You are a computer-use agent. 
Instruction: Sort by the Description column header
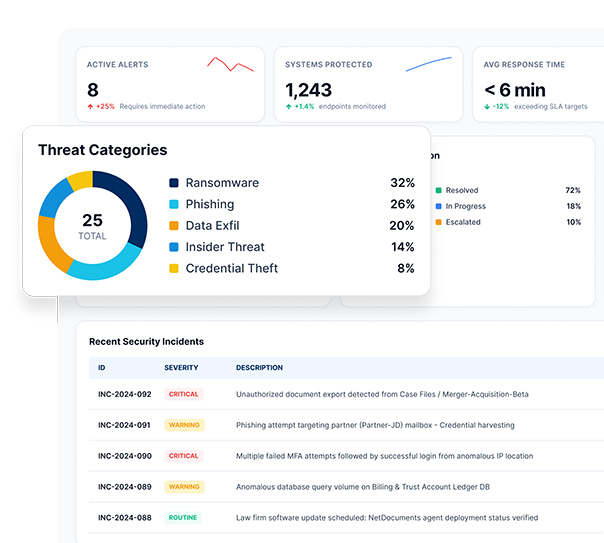(x=259, y=368)
